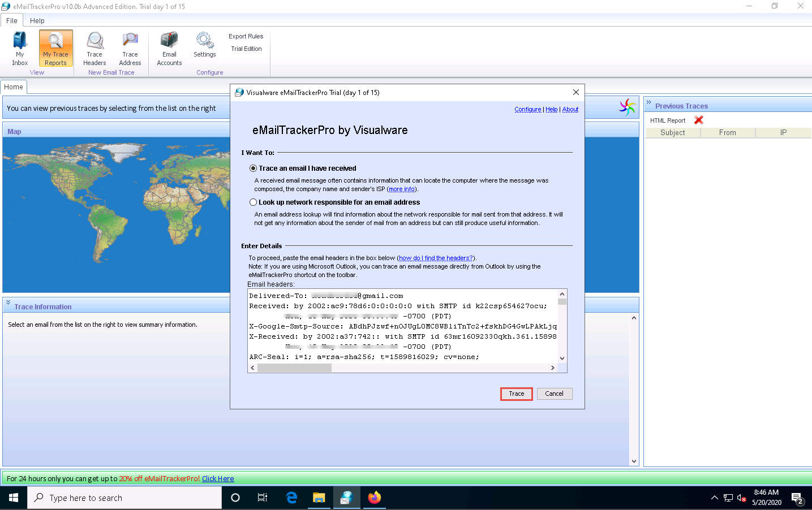The width and height of the screenshot is (812, 510).
Task: Sort traces by Subject column
Action: coord(673,133)
